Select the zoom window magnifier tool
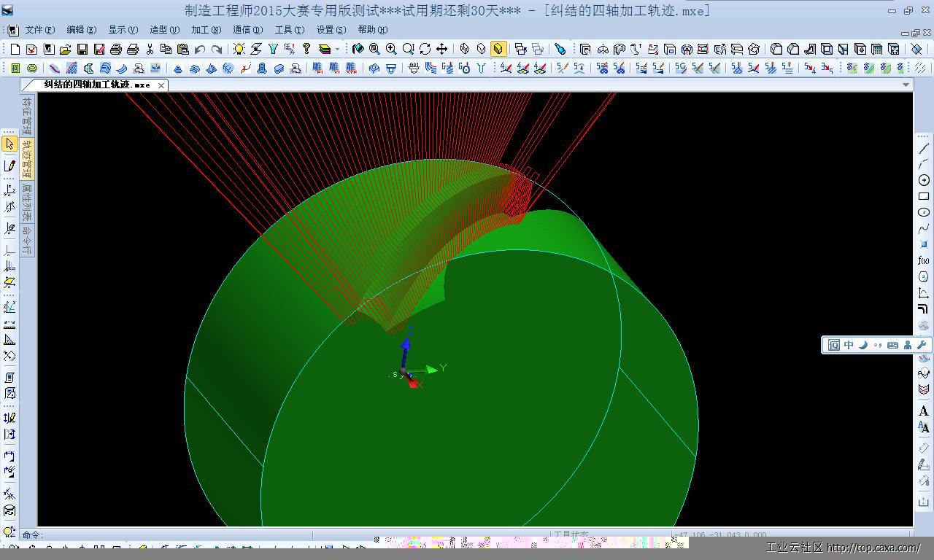 pyautogui.click(x=374, y=49)
